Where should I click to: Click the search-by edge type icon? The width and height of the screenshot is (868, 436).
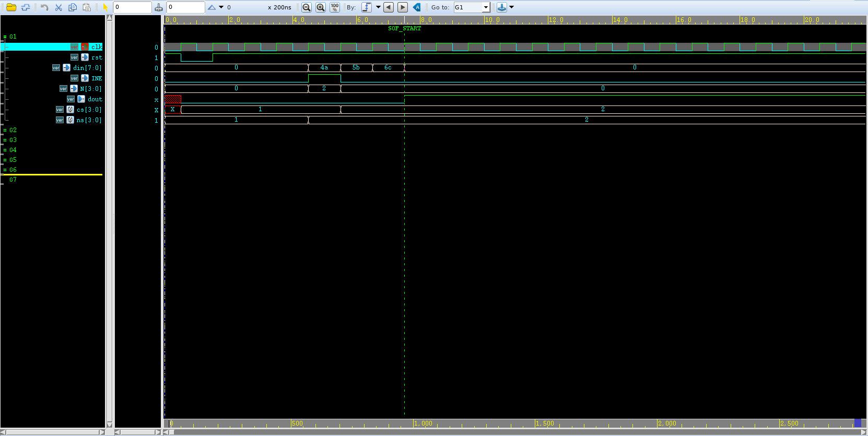tap(367, 7)
